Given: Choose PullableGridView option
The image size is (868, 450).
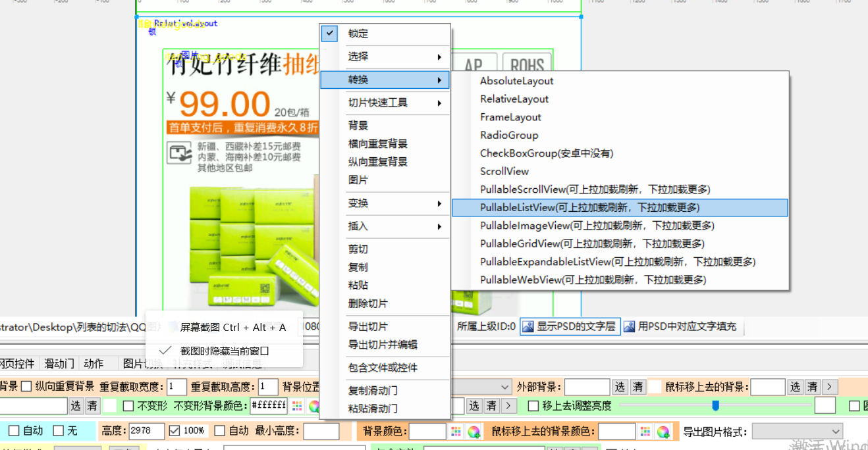Looking at the screenshot, I should point(620,243).
